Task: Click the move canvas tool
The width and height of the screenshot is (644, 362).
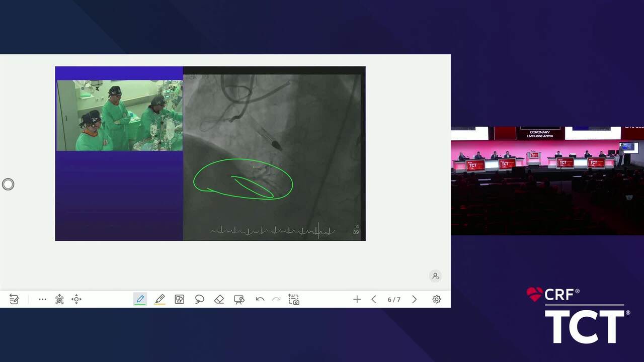Action: [76, 299]
